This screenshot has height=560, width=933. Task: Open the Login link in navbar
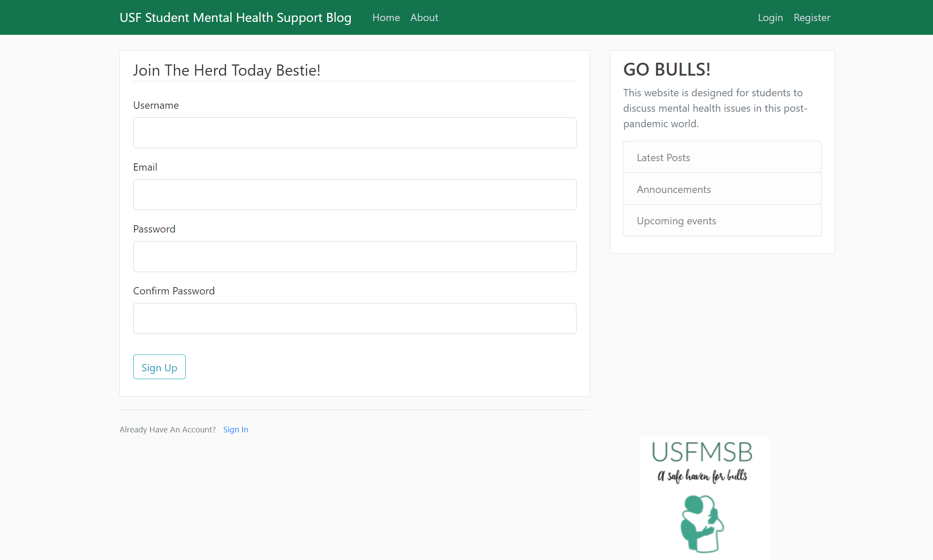tap(770, 18)
